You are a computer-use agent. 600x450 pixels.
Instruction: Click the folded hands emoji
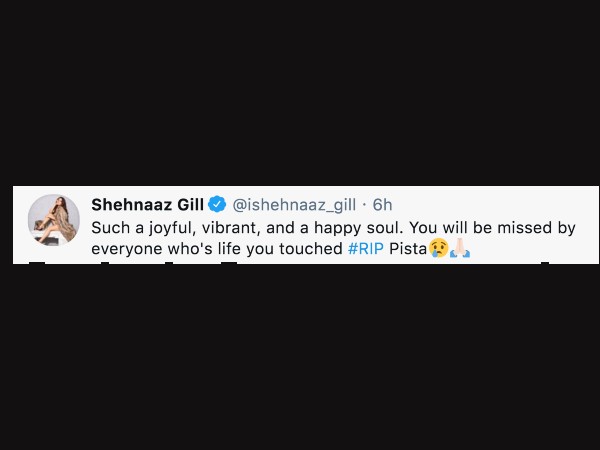[460, 248]
